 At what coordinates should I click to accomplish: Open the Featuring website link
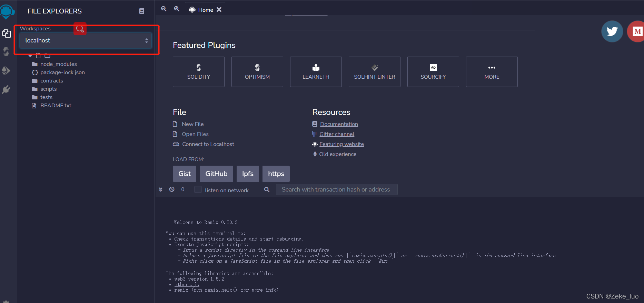[x=341, y=144]
